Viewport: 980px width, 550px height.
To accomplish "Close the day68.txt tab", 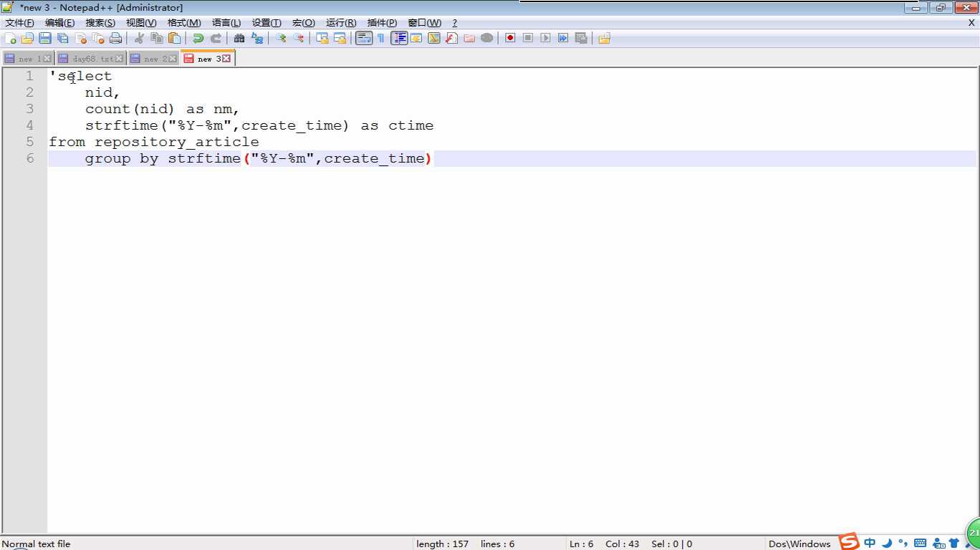I will [119, 59].
